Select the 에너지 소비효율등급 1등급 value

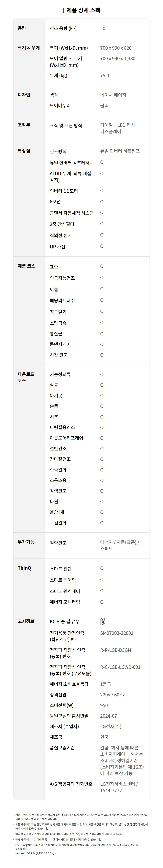pyautogui.click(x=106, y=684)
